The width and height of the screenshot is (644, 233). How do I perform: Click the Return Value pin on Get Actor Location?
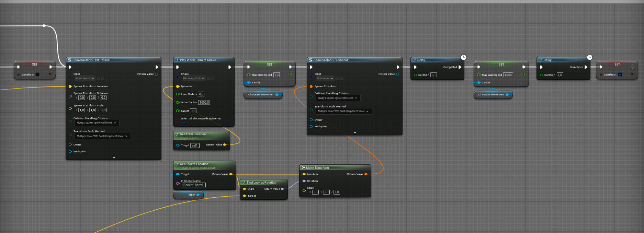[225, 145]
